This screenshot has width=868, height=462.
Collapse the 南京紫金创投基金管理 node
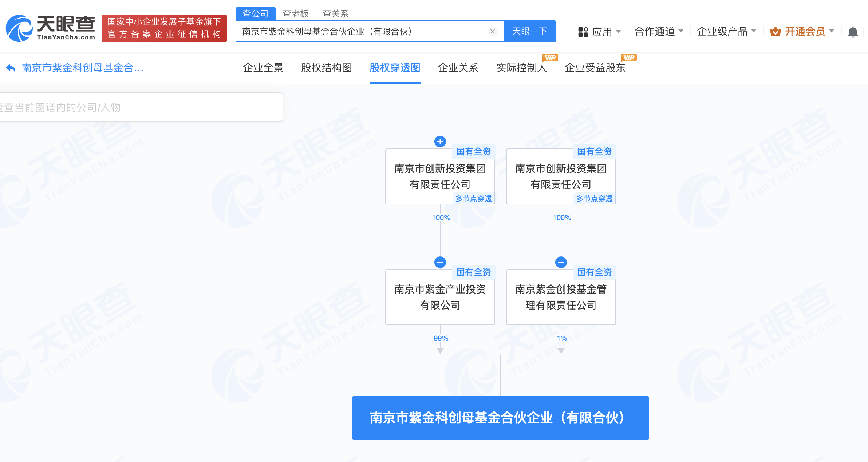561,262
